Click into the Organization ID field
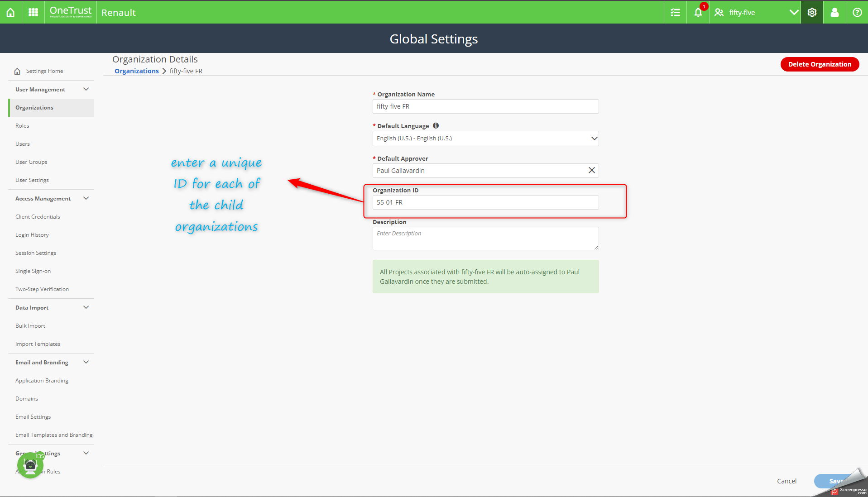 (x=485, y=202)
